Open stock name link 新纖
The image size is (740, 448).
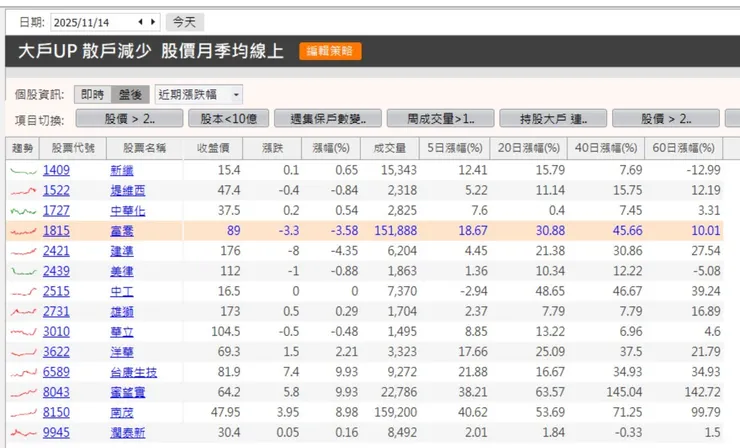point(122,170)
